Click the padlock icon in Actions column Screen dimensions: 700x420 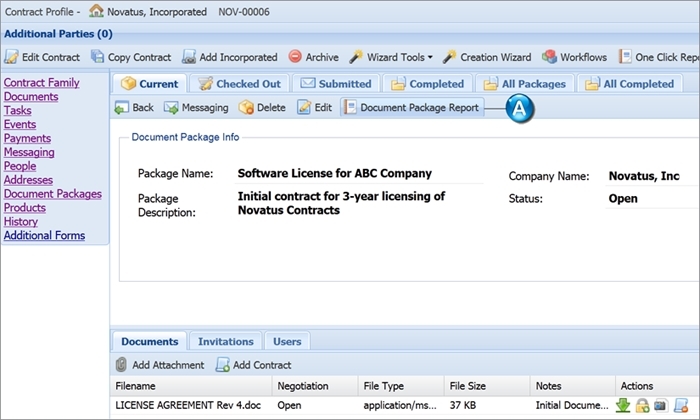[x=642, y=405]
